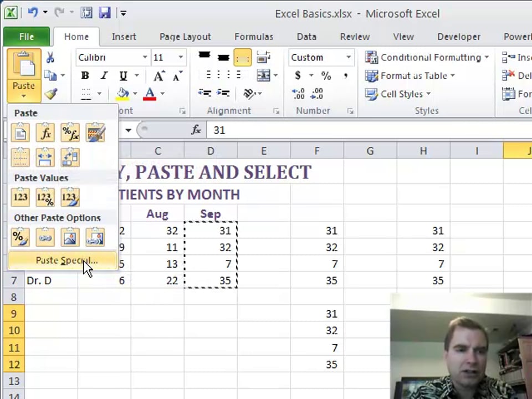This screenshot has width=532, height=399.
Task: Decrease font size with the shrink font icon
Action: 177,76
